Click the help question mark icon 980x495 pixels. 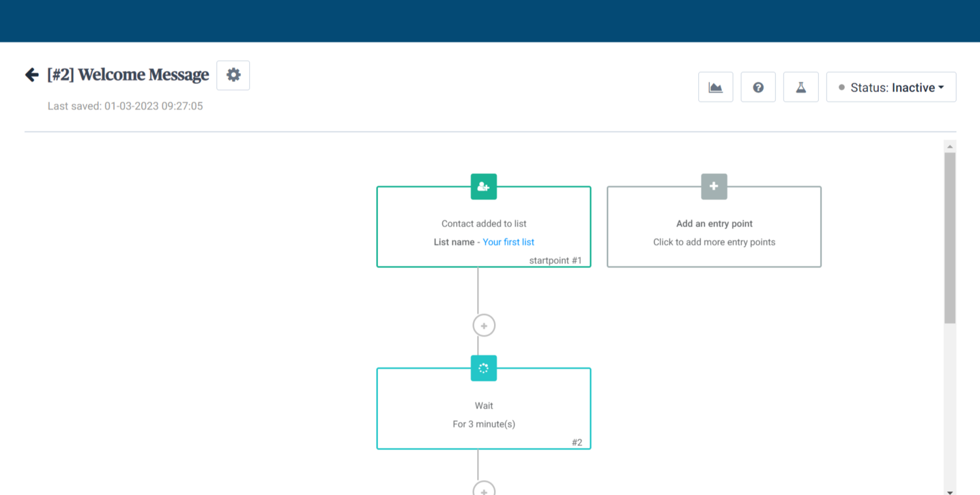click(758, 87)
